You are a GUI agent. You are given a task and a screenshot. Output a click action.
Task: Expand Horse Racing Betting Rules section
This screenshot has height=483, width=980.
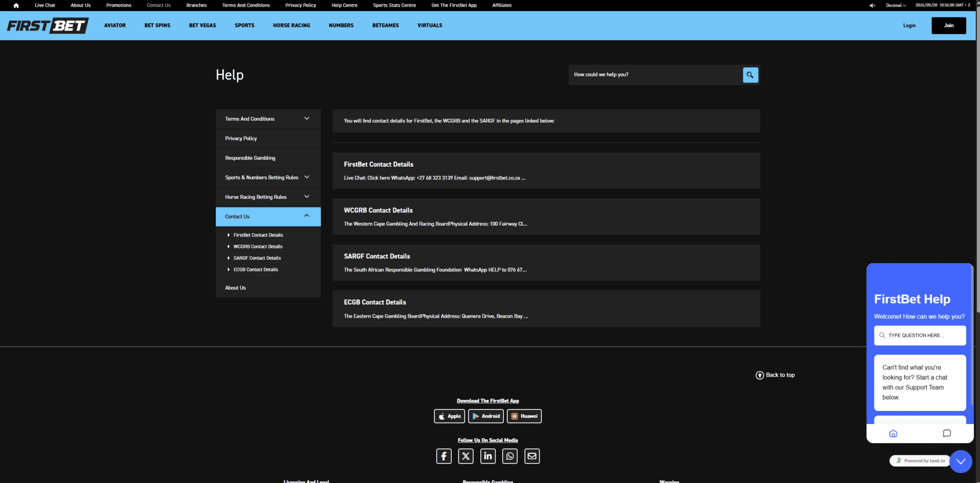268,197
